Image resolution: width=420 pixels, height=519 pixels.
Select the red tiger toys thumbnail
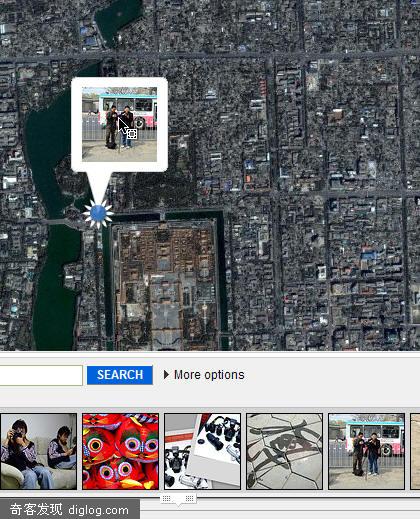[x=120, y=451]
